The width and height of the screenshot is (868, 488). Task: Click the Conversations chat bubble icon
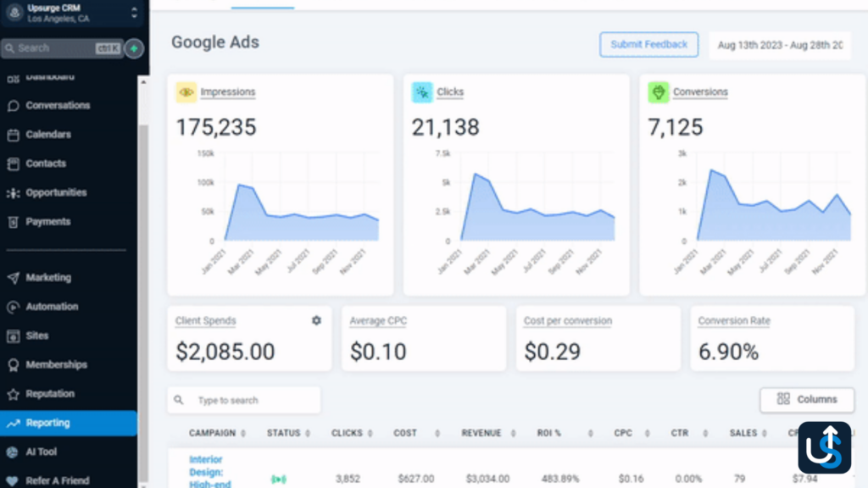point(14,106)
